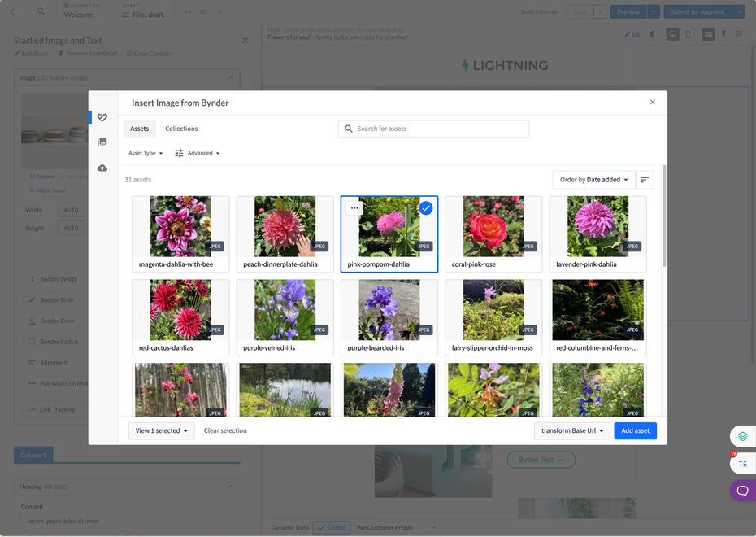
Task: Select the Column 1 tab
Action: (x=33, y=455)
